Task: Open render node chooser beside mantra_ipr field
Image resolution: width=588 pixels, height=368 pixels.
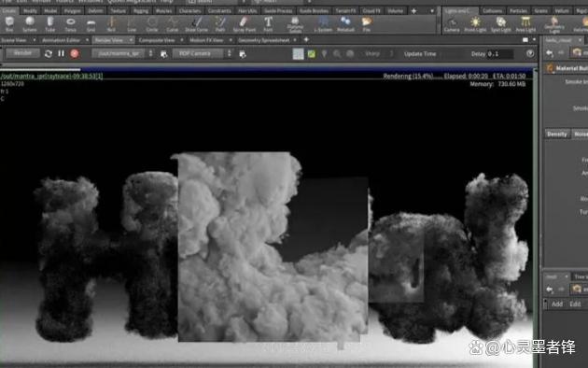Action: coord(164,54)
